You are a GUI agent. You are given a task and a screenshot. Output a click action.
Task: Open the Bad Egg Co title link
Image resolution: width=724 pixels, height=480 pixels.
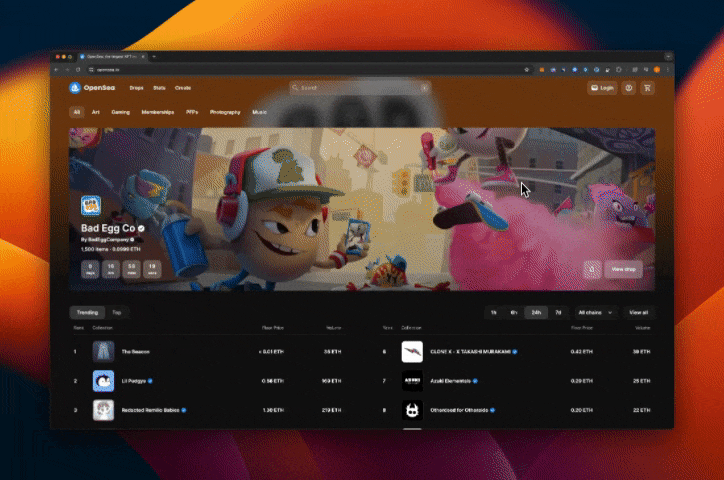(x=108, y=228)
